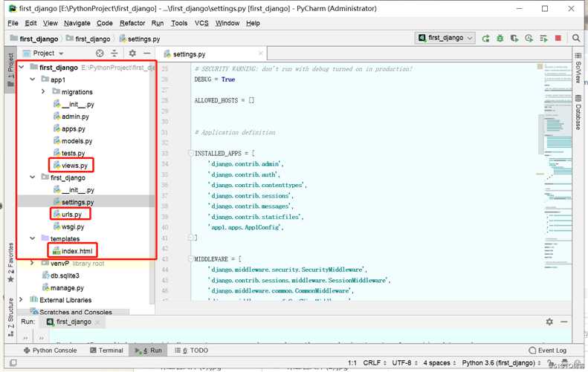Open the Edit menu

click(30, 23)
